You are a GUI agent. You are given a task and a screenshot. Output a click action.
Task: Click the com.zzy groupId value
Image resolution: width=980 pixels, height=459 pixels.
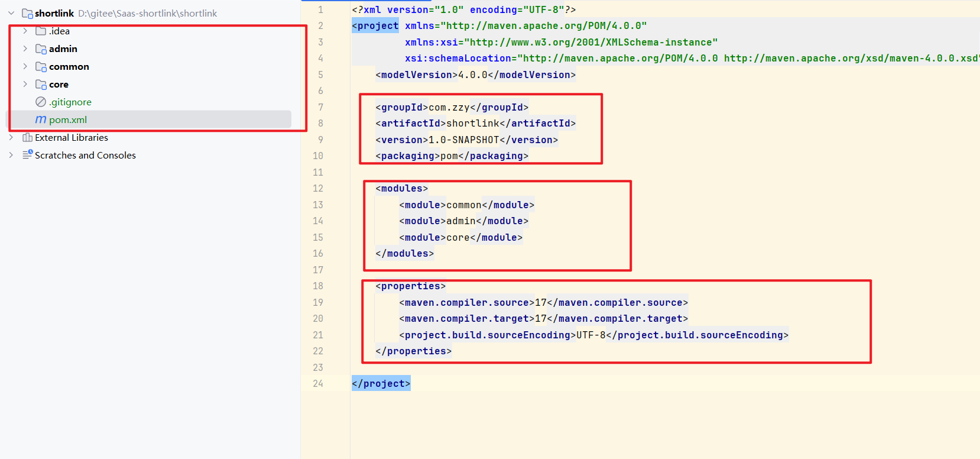click(449, 107)
